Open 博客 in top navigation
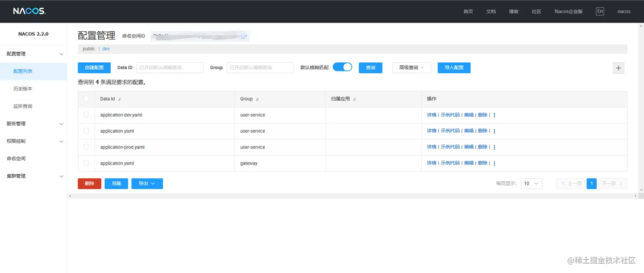The width and height of the screenshot is (644, 273). (514, 12)
